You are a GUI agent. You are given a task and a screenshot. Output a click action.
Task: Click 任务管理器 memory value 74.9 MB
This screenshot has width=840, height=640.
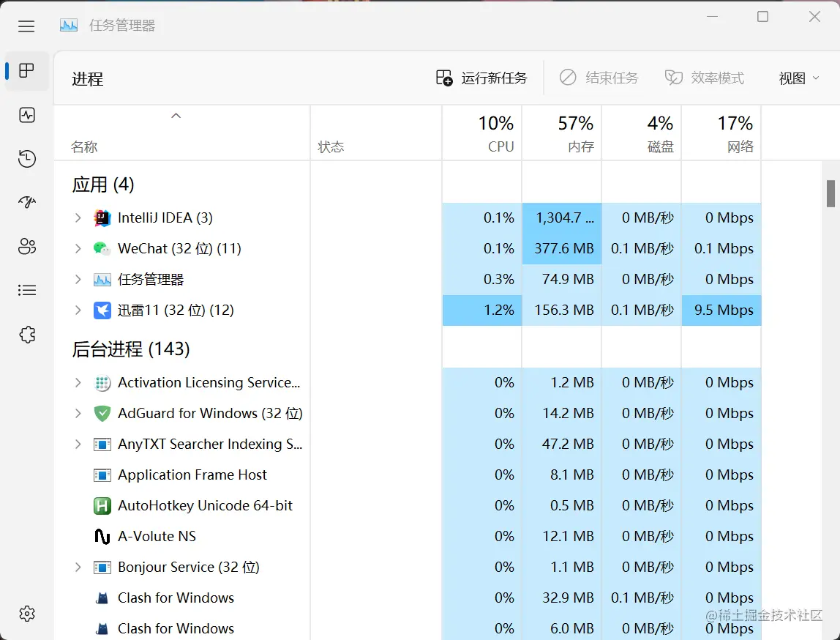[x=561, y=279]
